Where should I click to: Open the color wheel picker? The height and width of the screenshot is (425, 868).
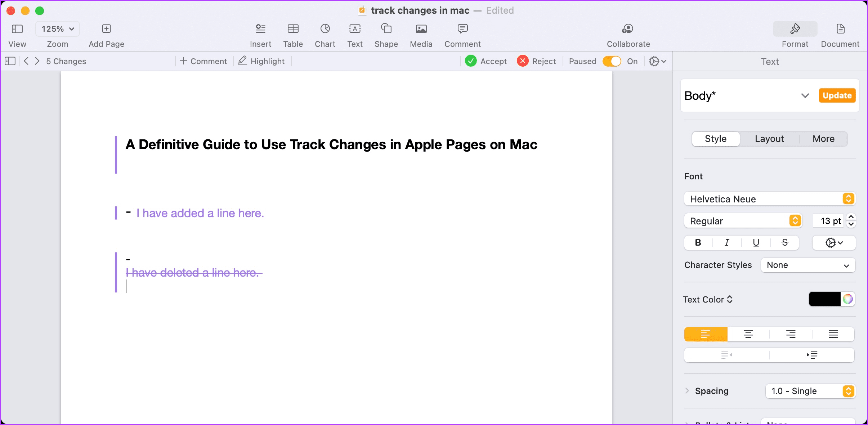coord(848,299)
